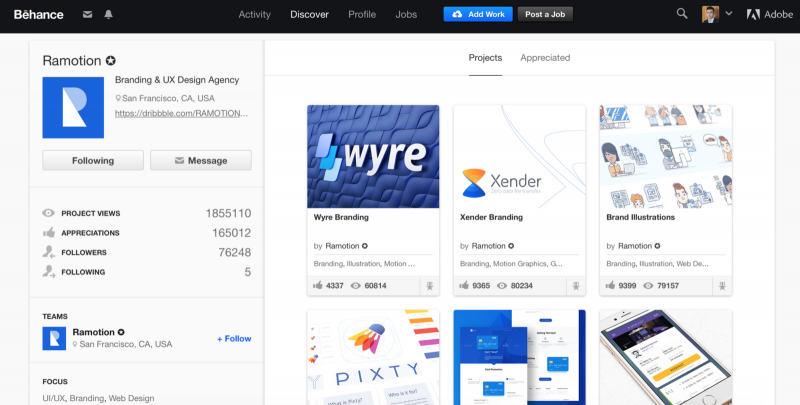Click the search magnifier icon
800x405 pixels.
[682, 14]
